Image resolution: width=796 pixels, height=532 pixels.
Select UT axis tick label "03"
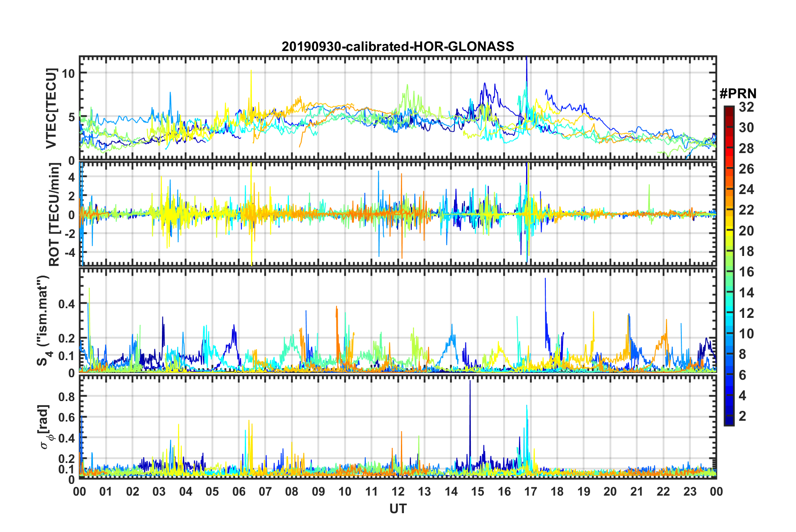click(159, 491)
